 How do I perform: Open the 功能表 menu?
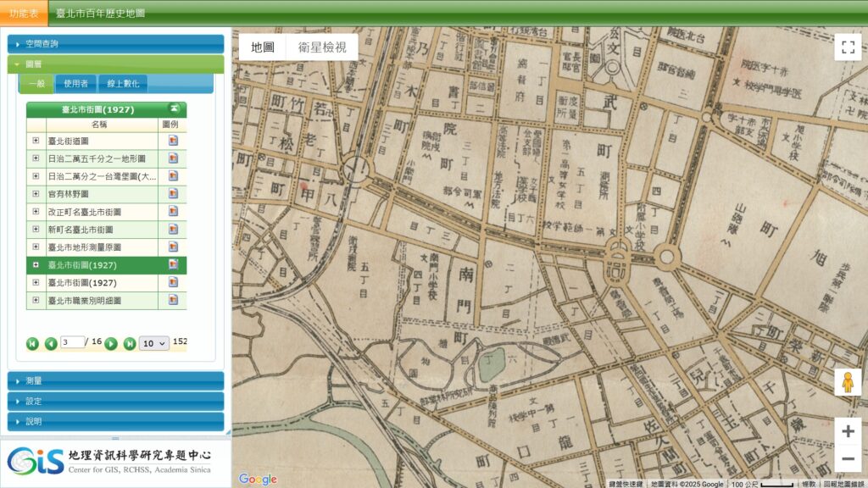click(24, 14)
